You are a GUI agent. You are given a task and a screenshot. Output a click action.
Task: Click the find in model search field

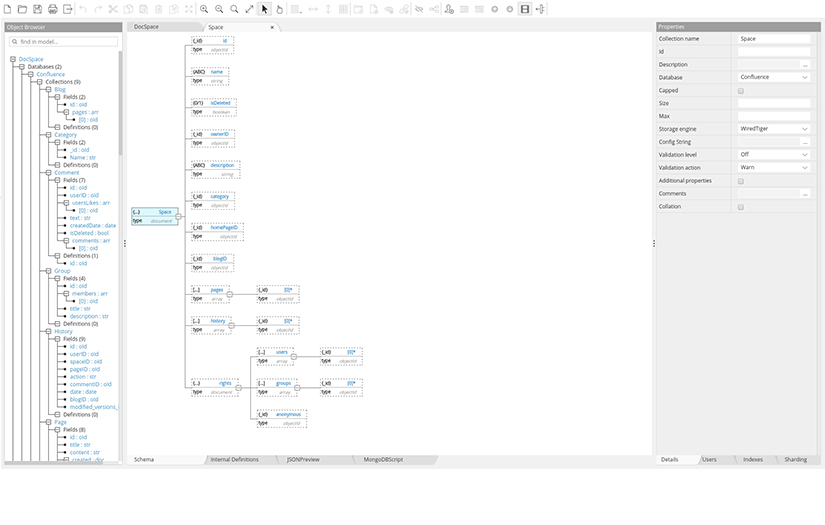point(63,42)
